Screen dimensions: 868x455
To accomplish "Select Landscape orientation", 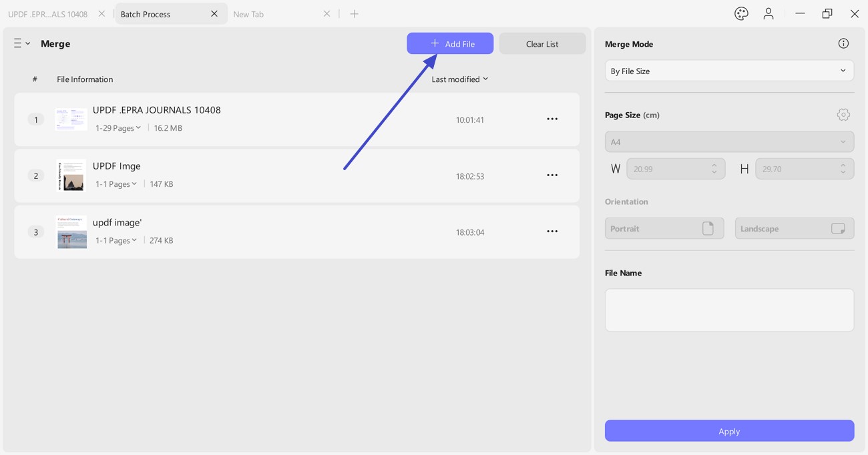I will [x=794, y=228].
